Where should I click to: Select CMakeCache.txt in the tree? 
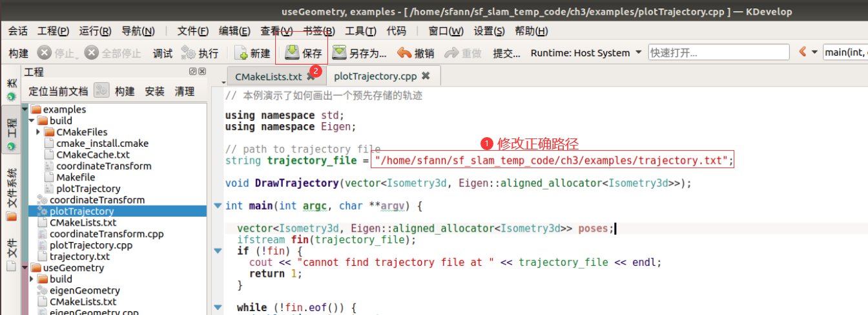tap(93, 155)
